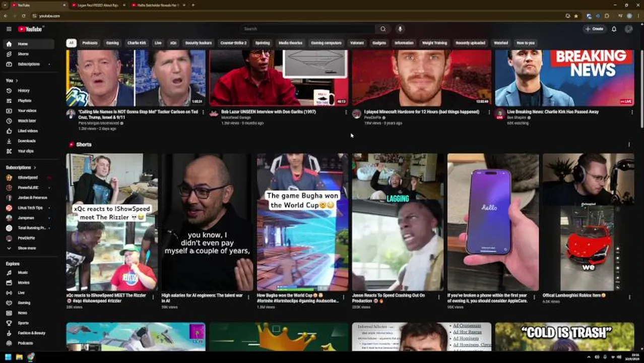Open the PewDiePie subscription channel
Viewport: 644px width, 363px height.
(x=29, y=238)
